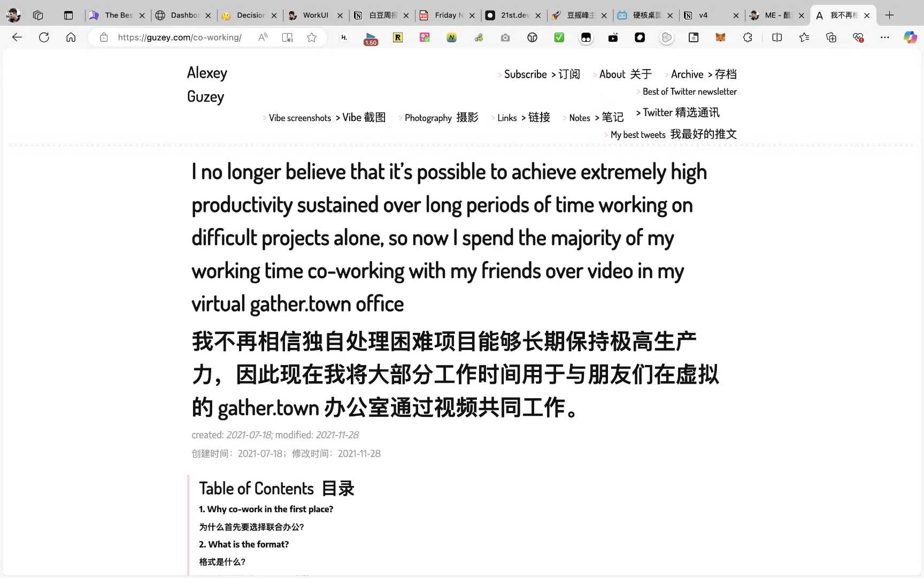This screenshot has width=924, height=578.
Task: Open the H. extension icon
Action: pyautogui.click(x=344, y=37)
